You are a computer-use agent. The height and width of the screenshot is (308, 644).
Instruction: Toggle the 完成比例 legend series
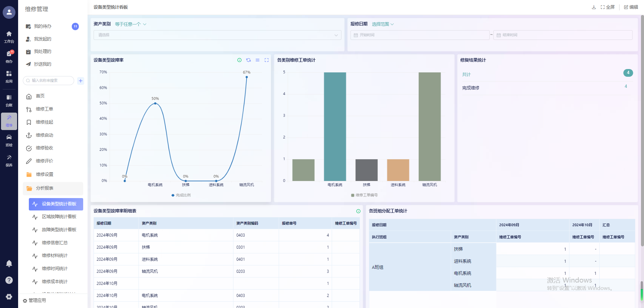coord(181,195)
